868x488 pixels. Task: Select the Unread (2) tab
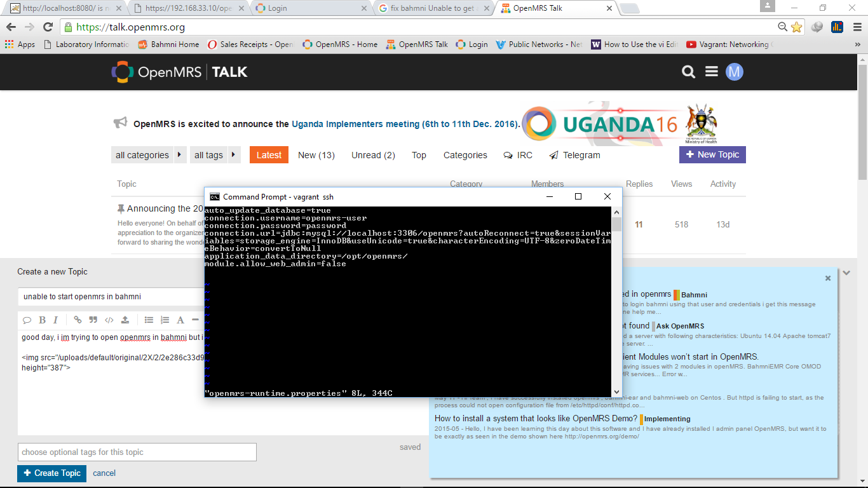coord(373,155)
